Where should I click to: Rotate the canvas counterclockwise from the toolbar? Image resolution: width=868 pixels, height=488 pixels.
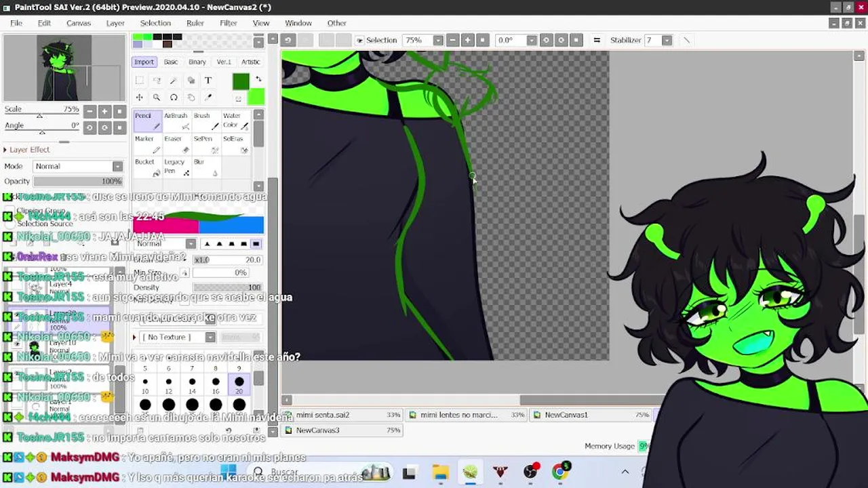[546, 40]
